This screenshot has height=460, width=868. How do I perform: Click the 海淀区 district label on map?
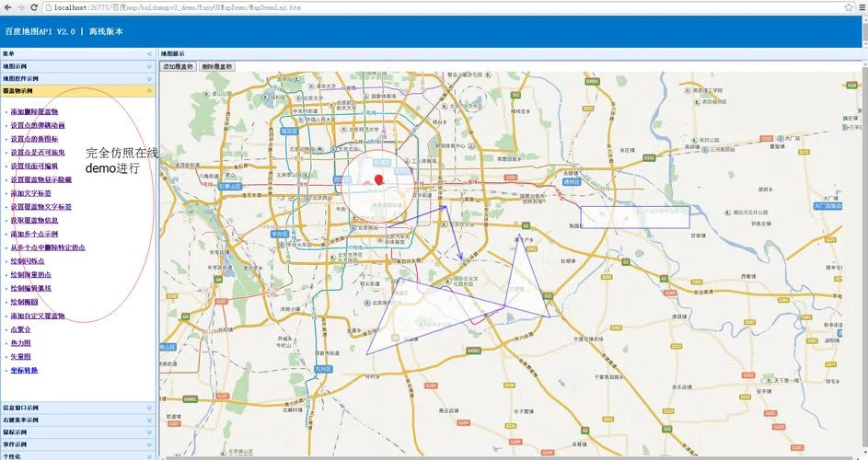[289, 132]
